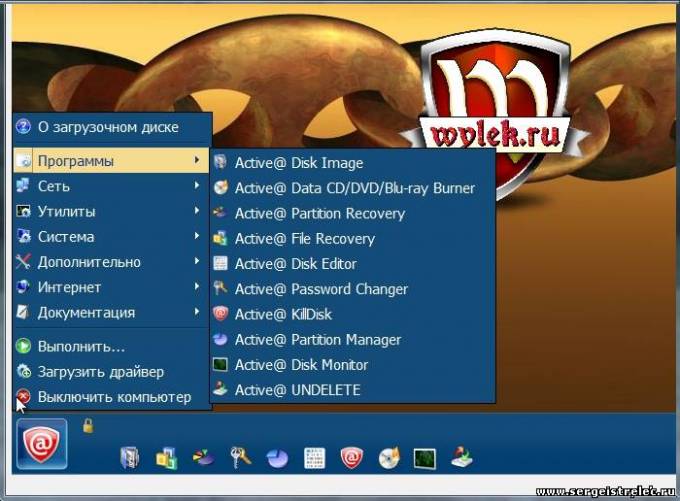Click the tools icon beside Дополнительно
The width and height of the screenshot is (680, 501).
(23, 261)
